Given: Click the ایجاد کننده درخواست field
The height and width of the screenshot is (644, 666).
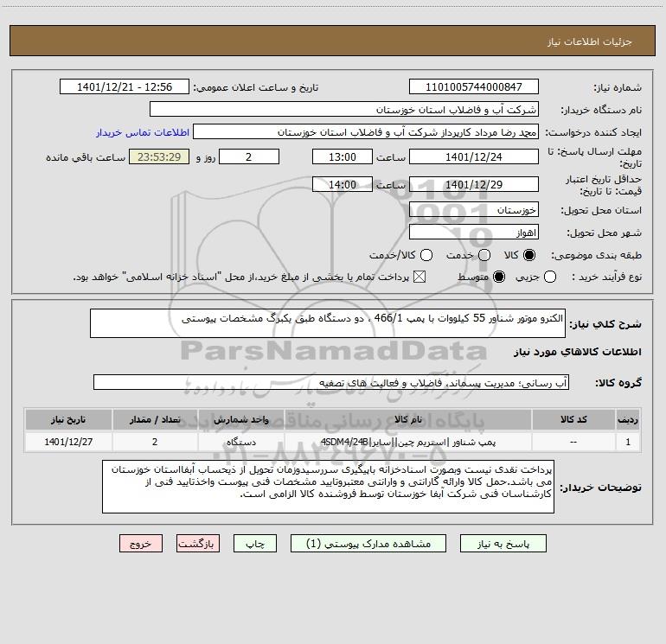Looking at the screenshot, I should (366, 131).
